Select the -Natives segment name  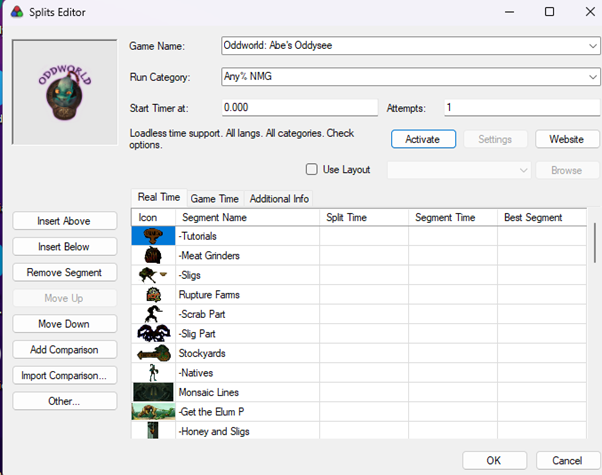coord(196,373)
